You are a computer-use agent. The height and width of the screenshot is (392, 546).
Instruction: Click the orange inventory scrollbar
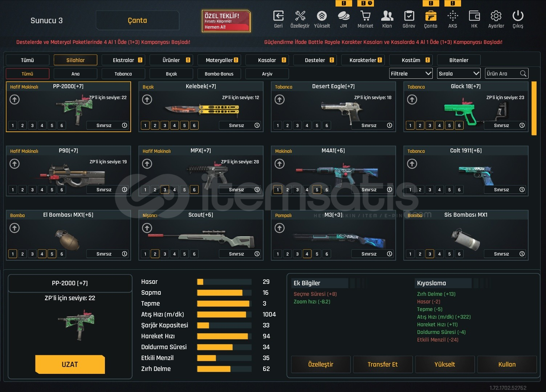(x=534, y=109)
